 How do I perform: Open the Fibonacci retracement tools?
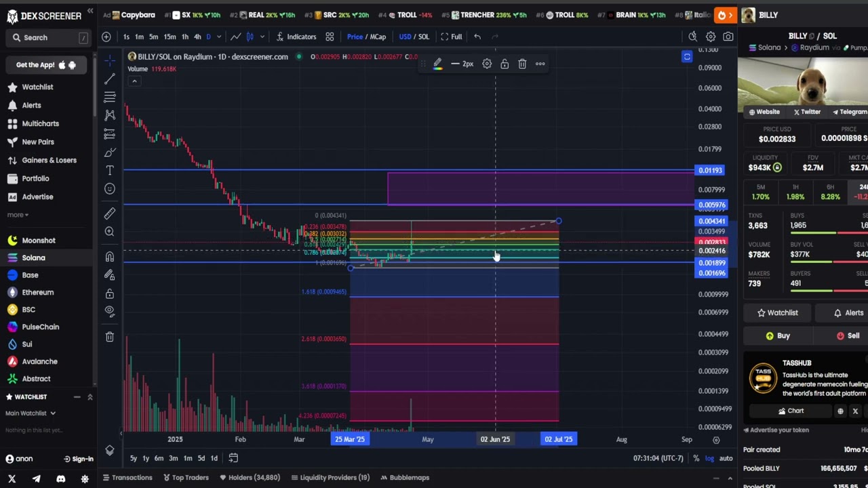(x=110, y=98)
